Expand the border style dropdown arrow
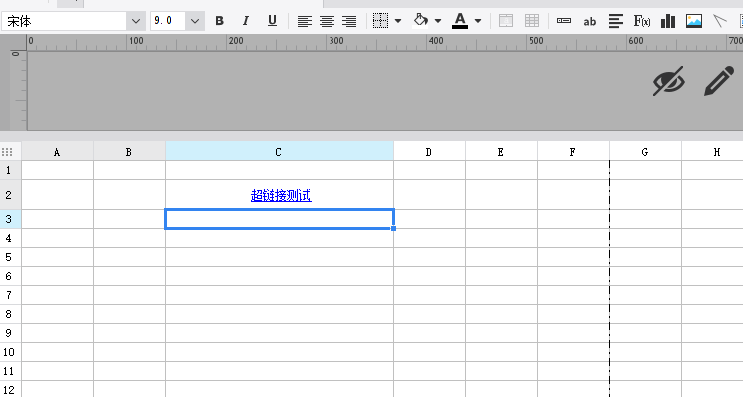The image size is (743, 397). [x=398, y=21]
